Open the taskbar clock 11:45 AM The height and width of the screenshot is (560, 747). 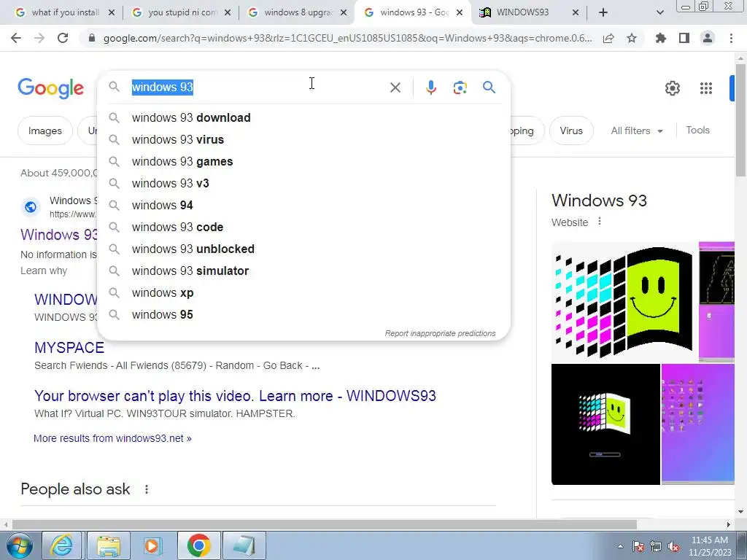709,546
